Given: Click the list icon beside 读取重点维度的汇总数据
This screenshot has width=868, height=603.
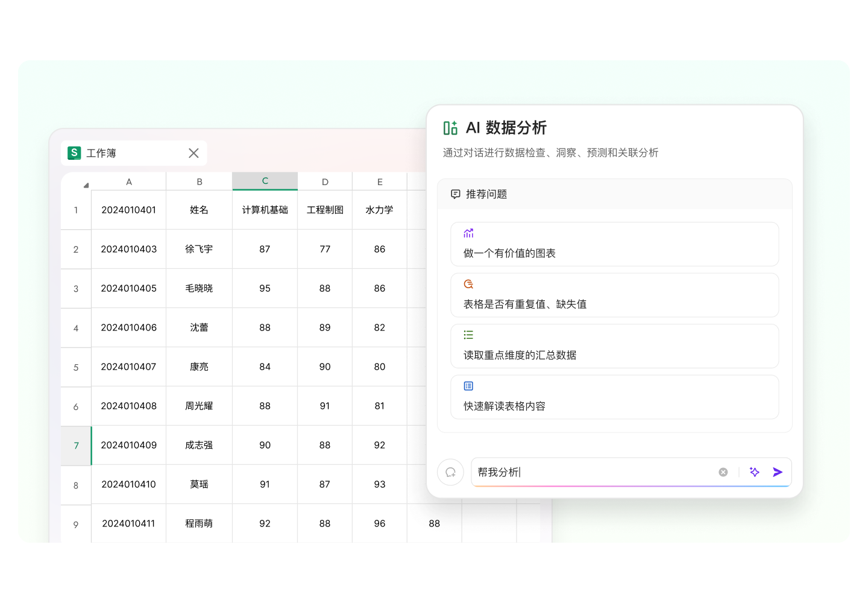Looking at the screenshot, I should [468, 335].
